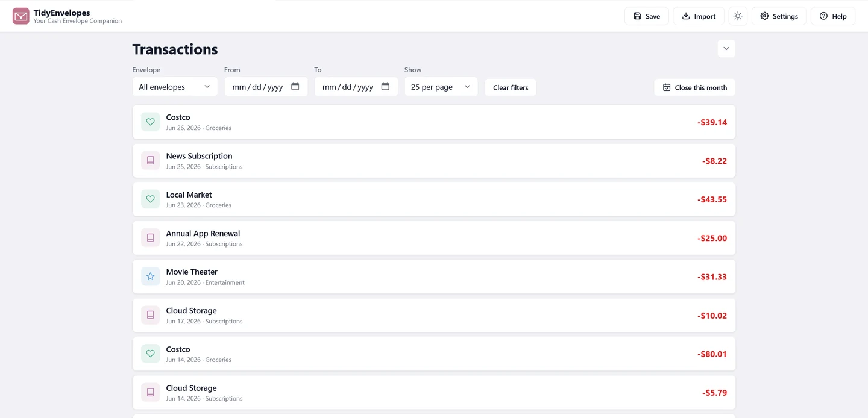The width and height of the screenshot is (868, 418).
Task: Click the -$80.01 amount
Action: coord(712,354)
